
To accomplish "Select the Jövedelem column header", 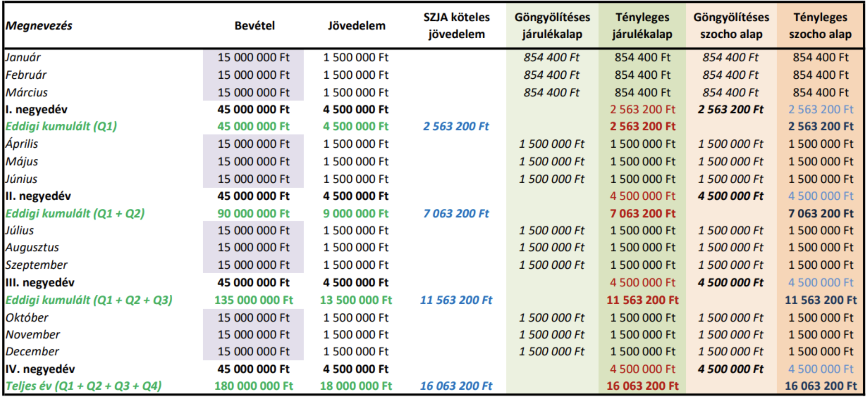I will pyautogui.click(x=356, y=26).
